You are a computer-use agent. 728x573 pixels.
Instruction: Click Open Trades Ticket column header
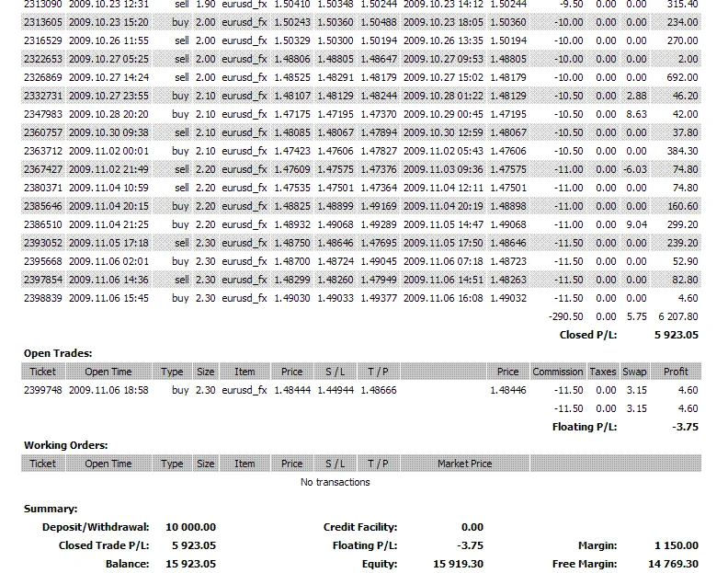42,372
